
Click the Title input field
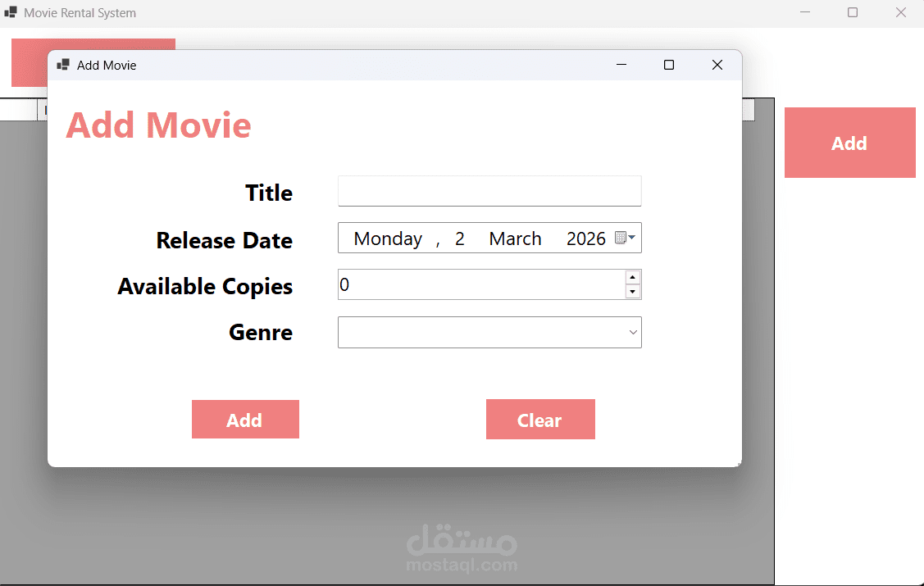point(489,191)
